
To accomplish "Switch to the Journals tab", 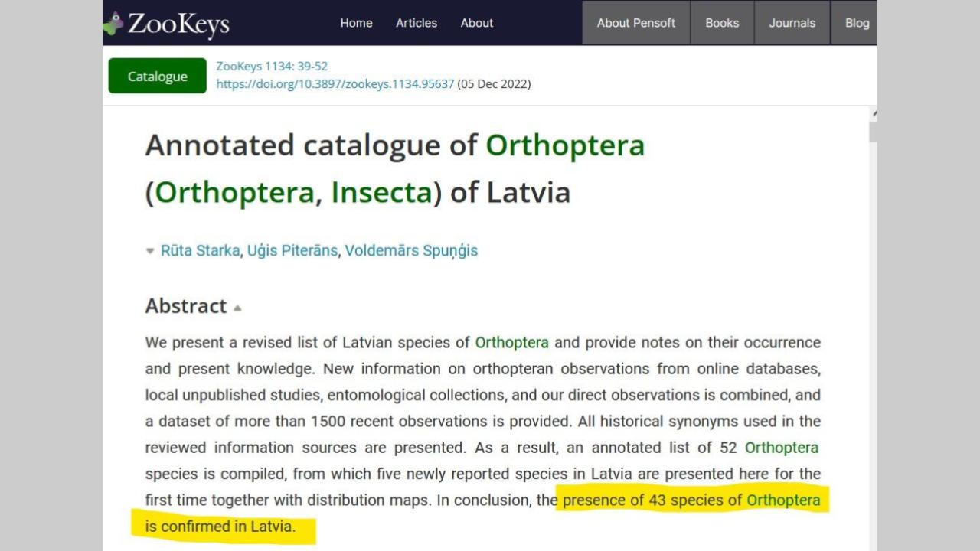I will click(792, 23).
